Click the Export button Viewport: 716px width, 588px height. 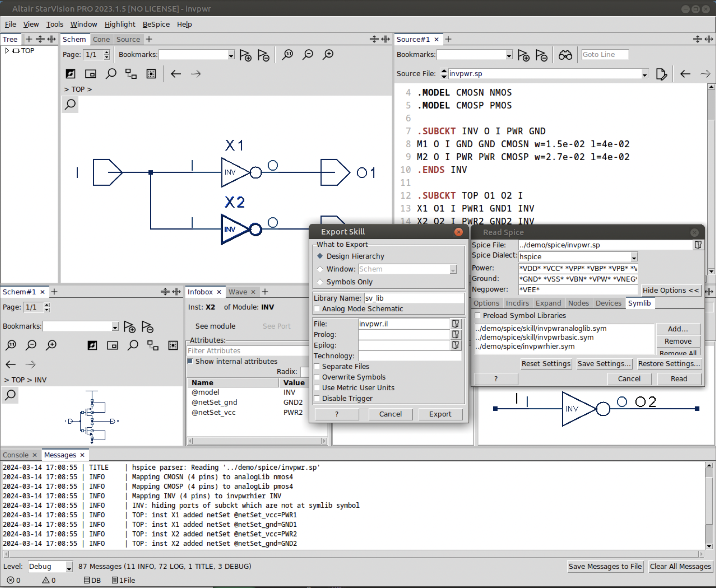[x=440, y=414]
